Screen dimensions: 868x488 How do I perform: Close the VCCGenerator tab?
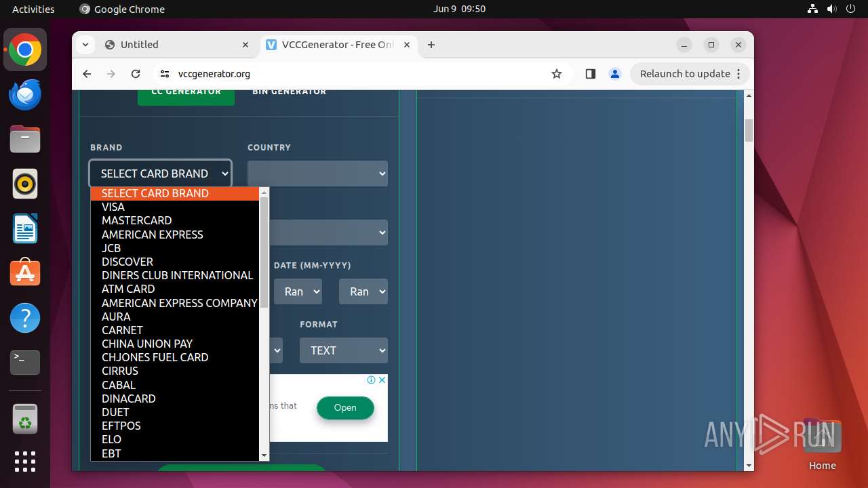(407, 45)
